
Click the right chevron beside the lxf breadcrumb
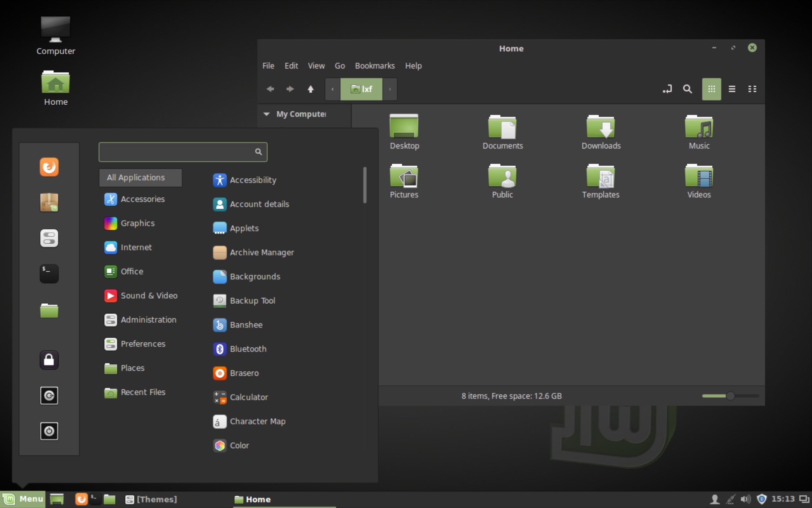(x=389, y=89)
